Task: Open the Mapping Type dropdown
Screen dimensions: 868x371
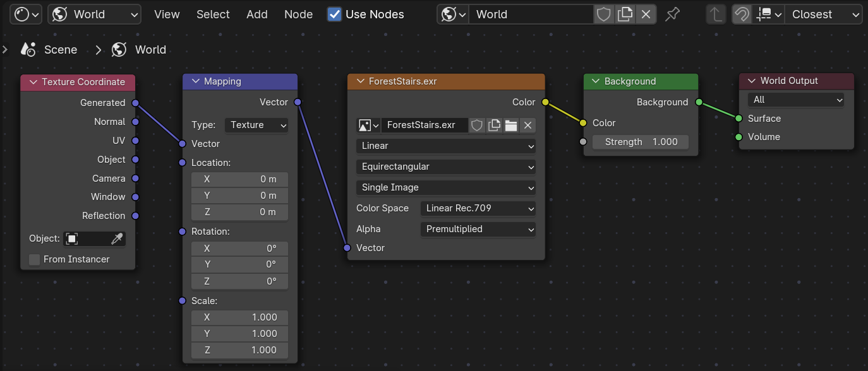Action: click(256, 125)
